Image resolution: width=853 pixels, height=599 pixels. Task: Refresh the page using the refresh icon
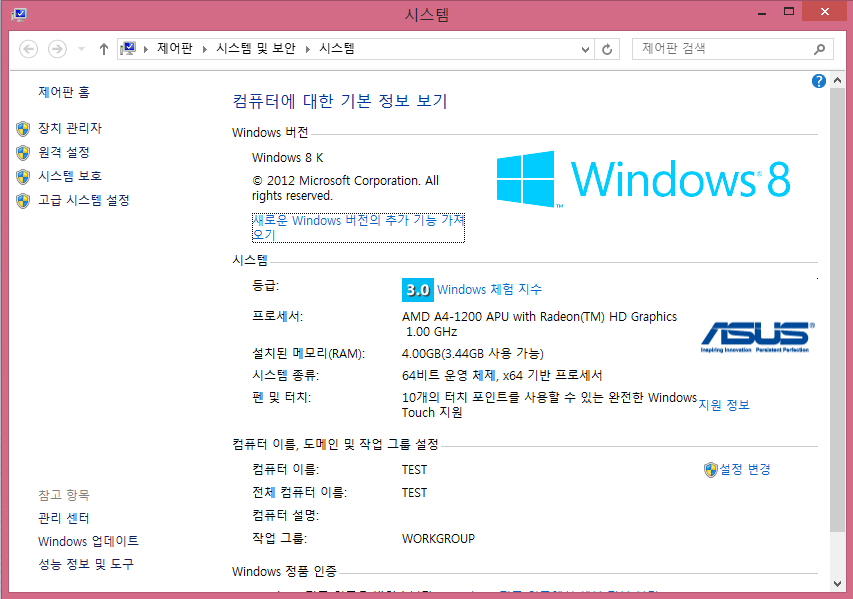607,50
